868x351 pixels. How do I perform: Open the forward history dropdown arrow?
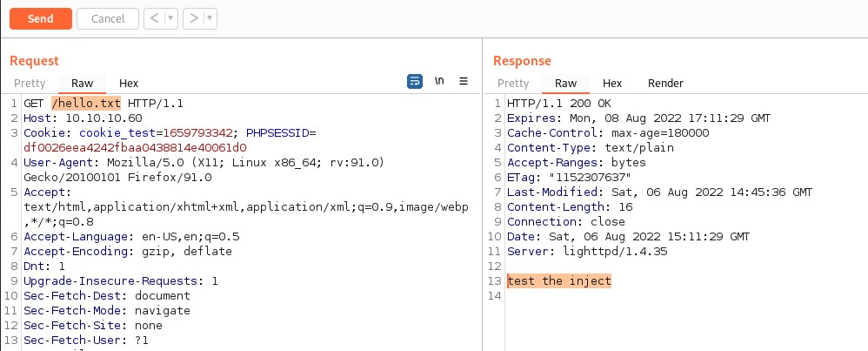(x=210, y=18)
